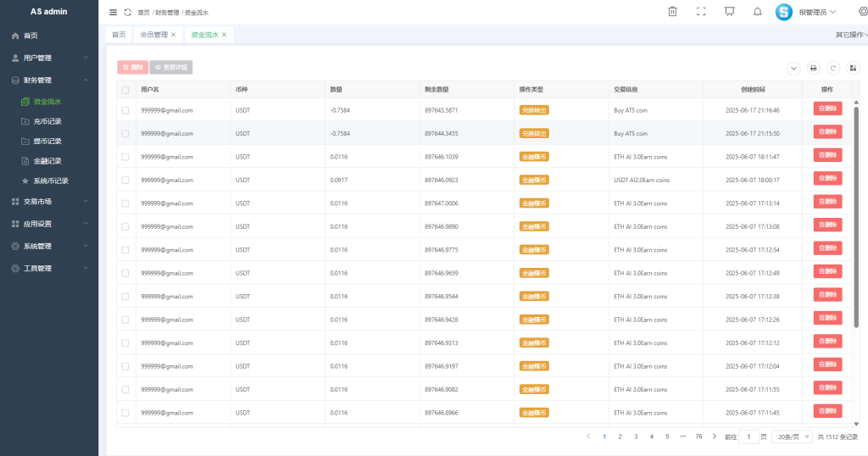This screenshot has width=868, height=456.
Task: Open 充币记录 folder item in sidebar
Action: tap(47, 121)
